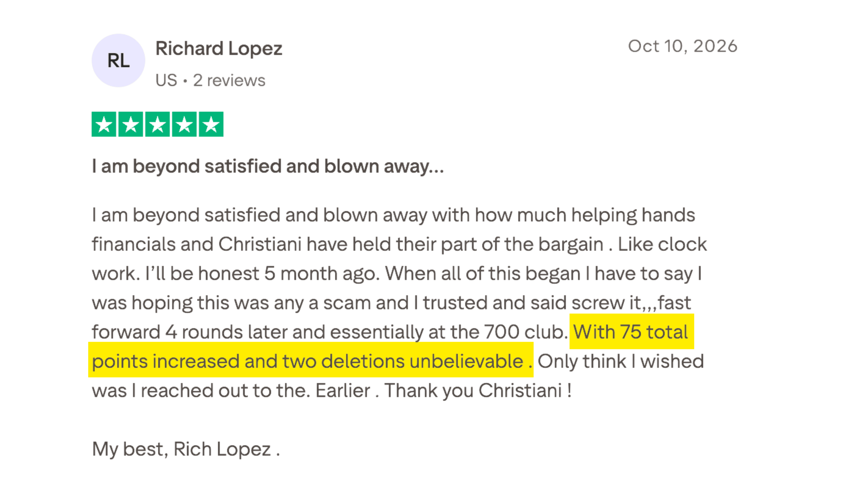868x488 pixels.
Task: Click the '700 club' phrase
Action: pos(524,332)
